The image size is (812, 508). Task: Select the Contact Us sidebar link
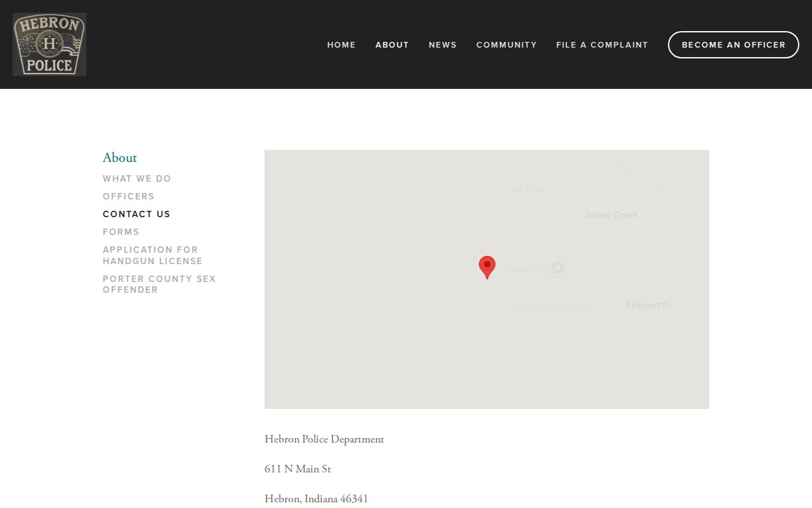pos(136,215)
